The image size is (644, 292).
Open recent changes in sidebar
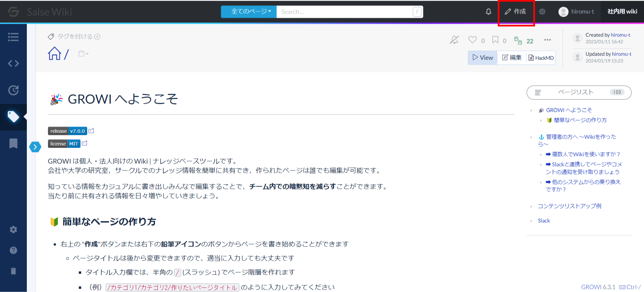point(13,90)
